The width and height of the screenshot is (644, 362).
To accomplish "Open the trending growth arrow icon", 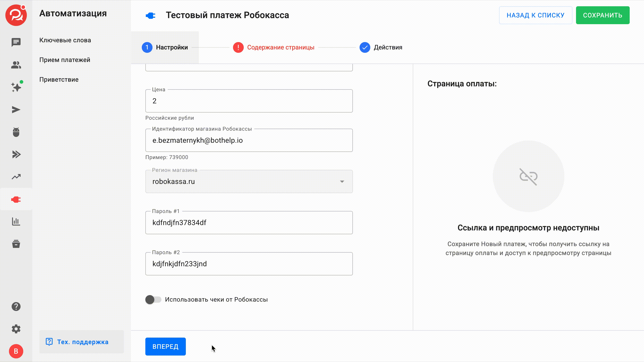I will pos(16,177).
